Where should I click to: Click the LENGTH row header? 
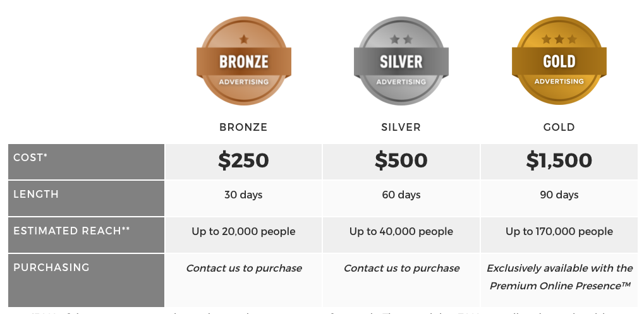pos(86,198)
